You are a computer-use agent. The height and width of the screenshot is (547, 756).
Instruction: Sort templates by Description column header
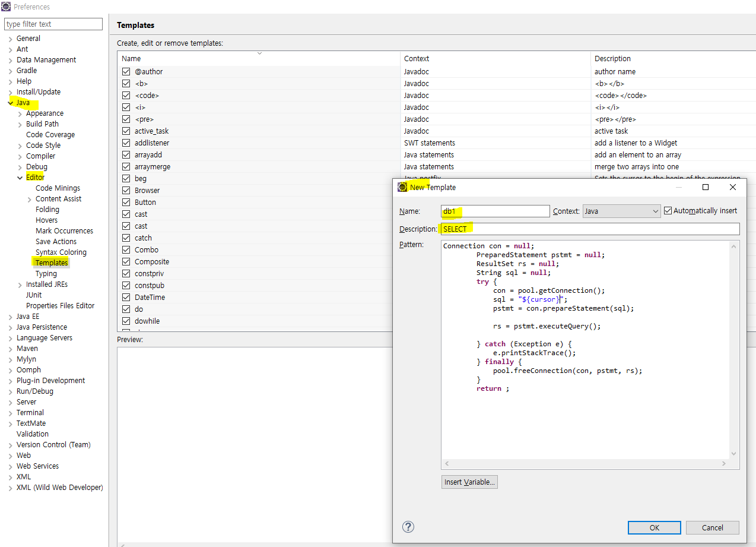673,58
